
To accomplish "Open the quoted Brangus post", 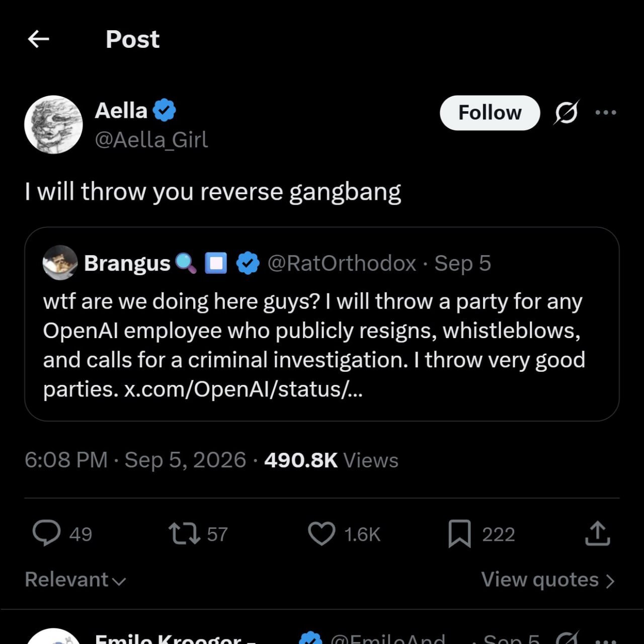I will click(321, 324).
